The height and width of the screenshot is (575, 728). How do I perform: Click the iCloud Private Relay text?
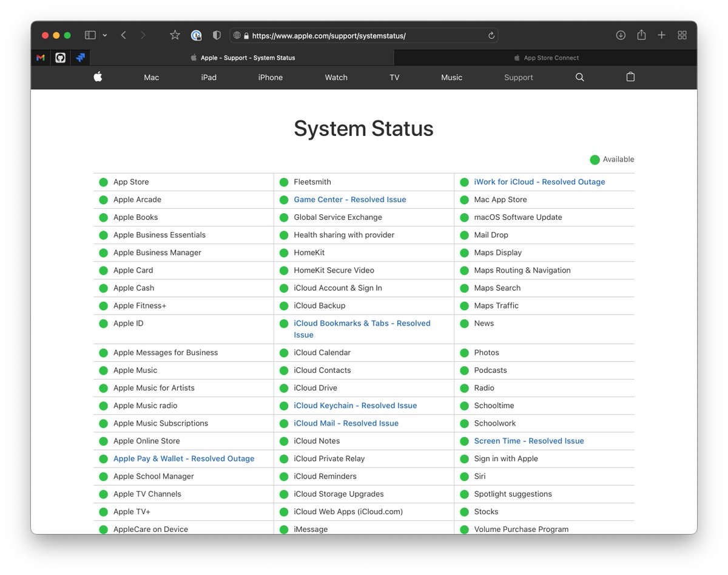329,458
